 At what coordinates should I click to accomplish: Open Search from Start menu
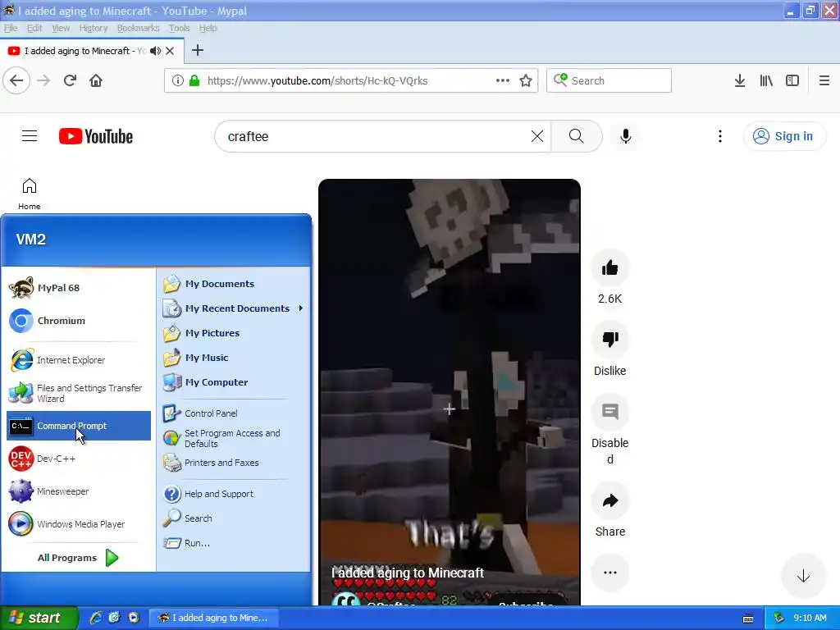click(233, 518)
